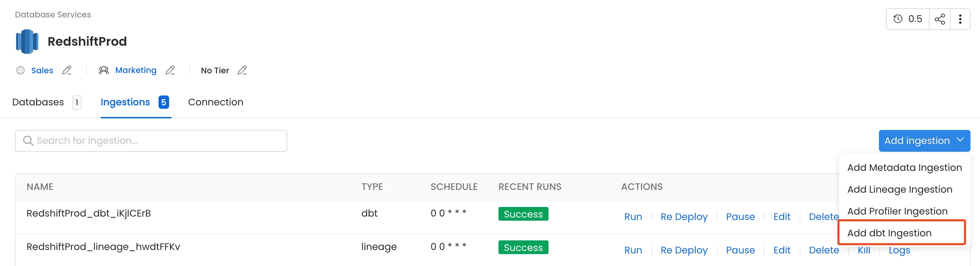Open the Connection tab
The image size is (980, 266).
point(215,102)
